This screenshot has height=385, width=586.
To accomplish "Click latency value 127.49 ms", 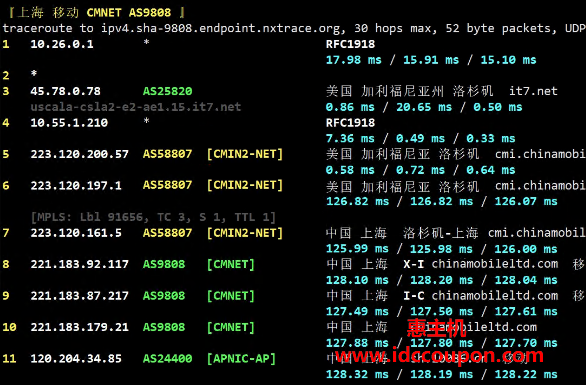I will coord(357,311).
